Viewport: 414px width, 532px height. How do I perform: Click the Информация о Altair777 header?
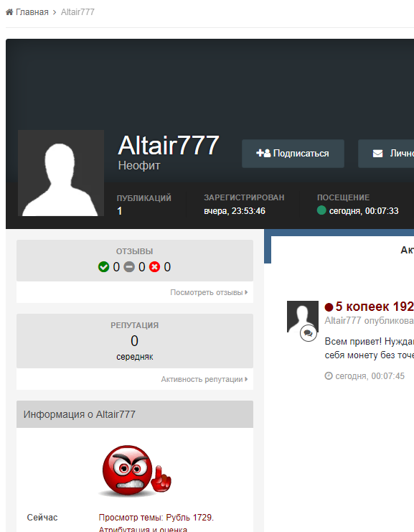(135, 414)
